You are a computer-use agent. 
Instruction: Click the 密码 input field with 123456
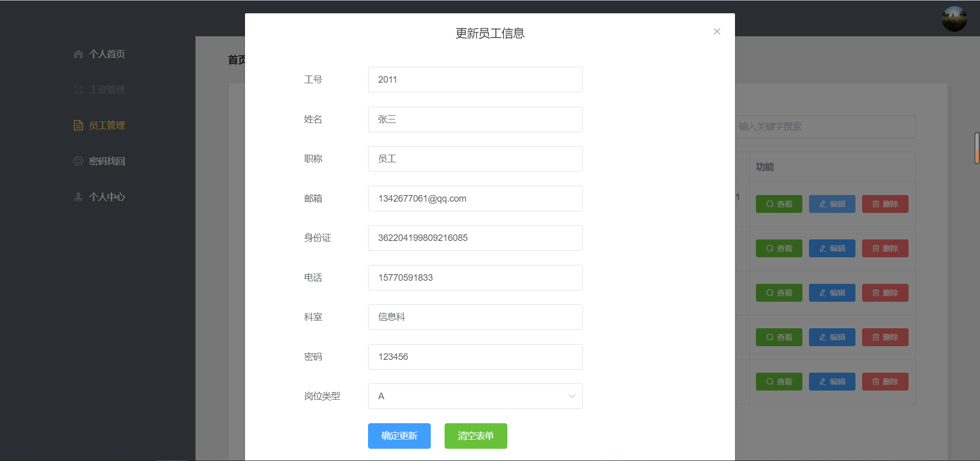[475, 357]
